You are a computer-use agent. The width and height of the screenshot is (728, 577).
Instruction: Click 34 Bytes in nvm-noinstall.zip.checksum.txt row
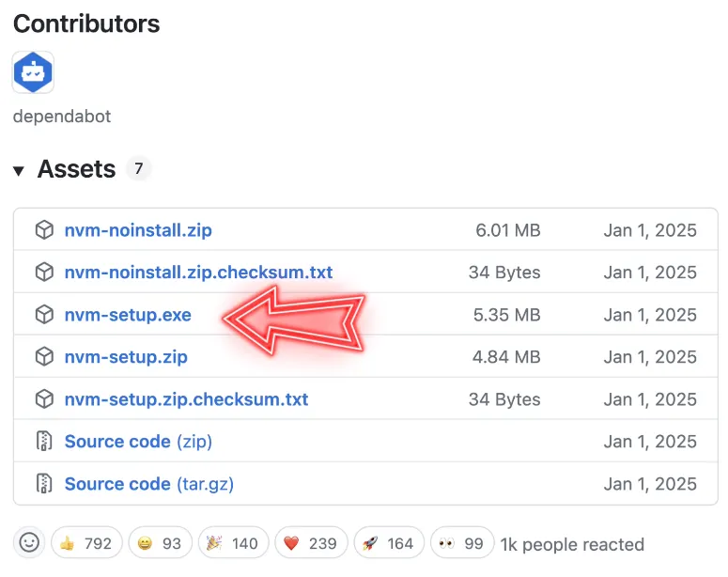click(504, 273)
